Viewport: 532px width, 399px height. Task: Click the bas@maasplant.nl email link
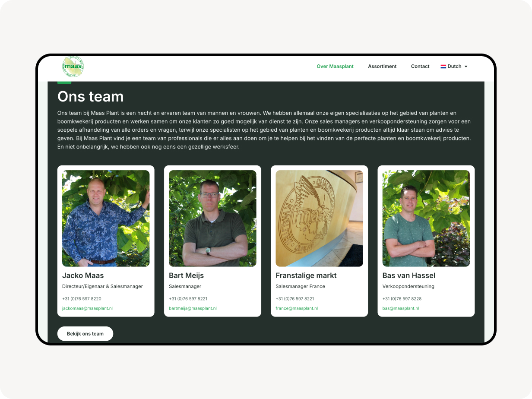(401, 308)
